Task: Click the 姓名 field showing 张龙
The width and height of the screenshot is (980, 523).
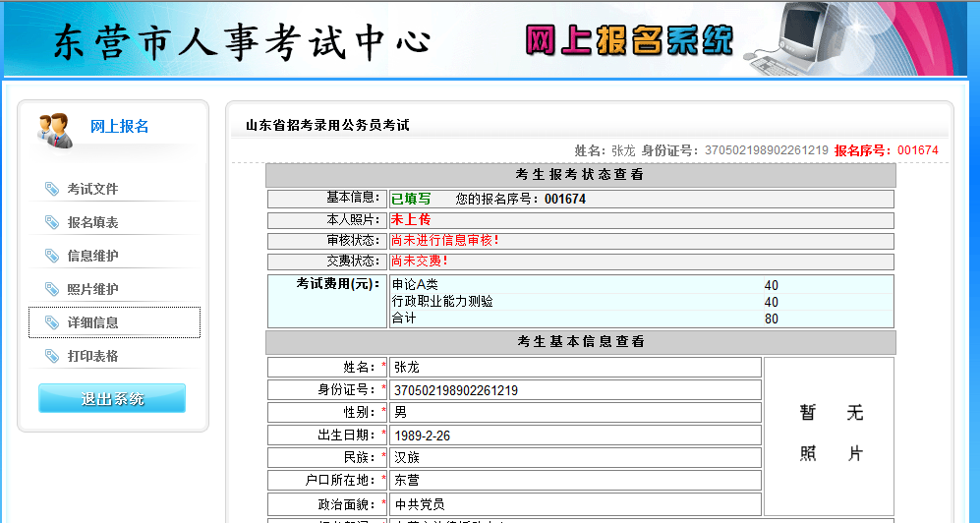Action: coord(575,368)
